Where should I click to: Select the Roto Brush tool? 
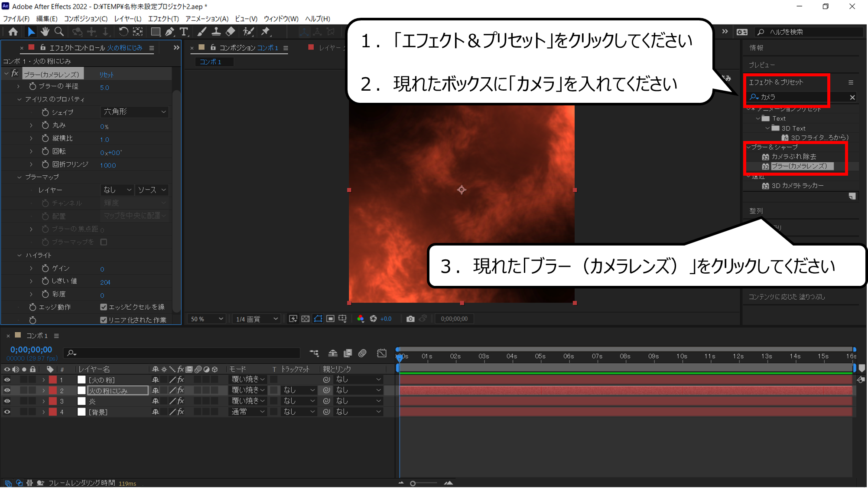pos(248,32)
